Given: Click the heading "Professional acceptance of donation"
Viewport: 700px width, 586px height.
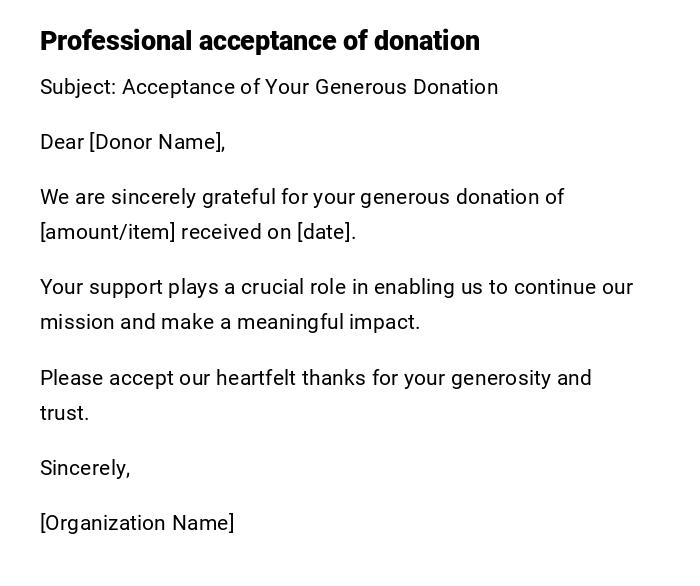Looking at the screenshot, I should (x=259, y=41).
